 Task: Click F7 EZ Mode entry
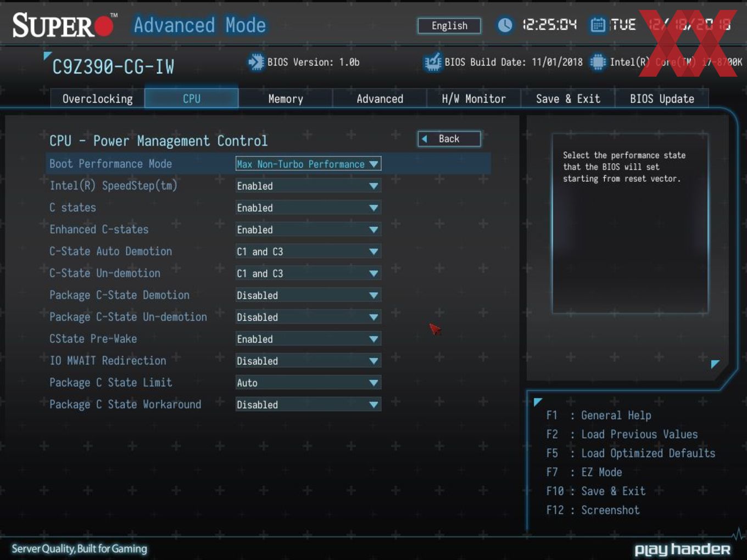tap(584, 472)
